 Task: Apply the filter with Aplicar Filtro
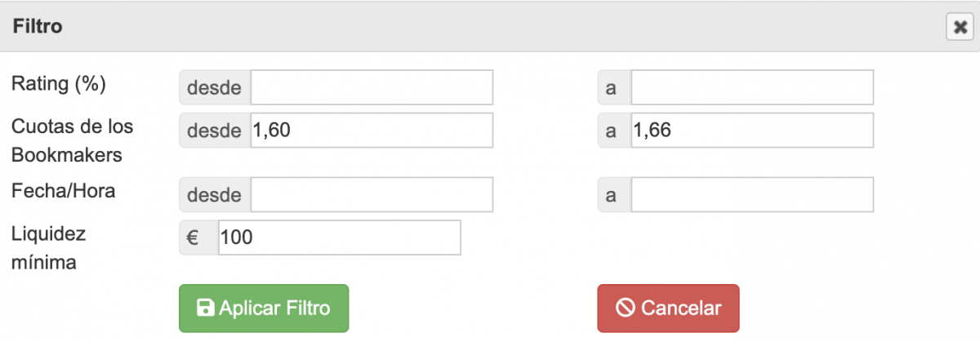click(x=264, y=308)
